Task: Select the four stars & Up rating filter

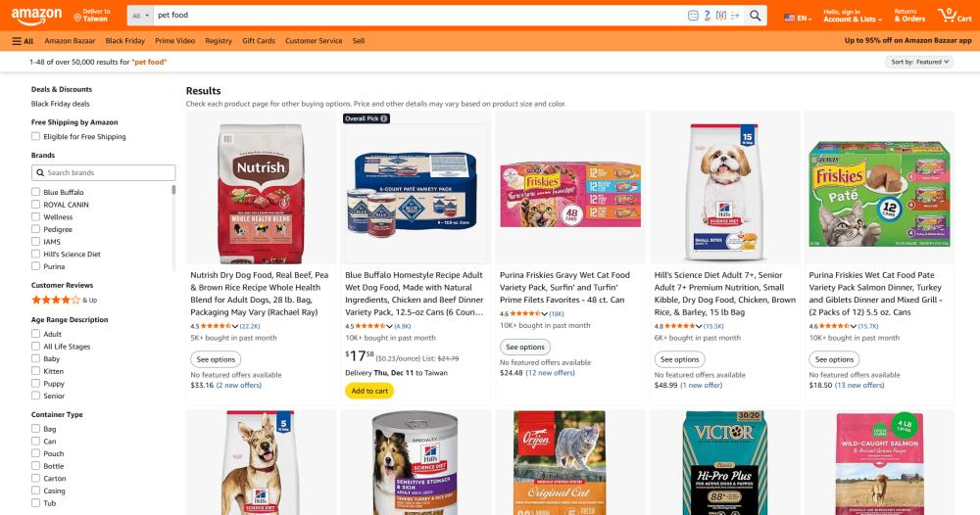Action: click(x=65, y=300)
